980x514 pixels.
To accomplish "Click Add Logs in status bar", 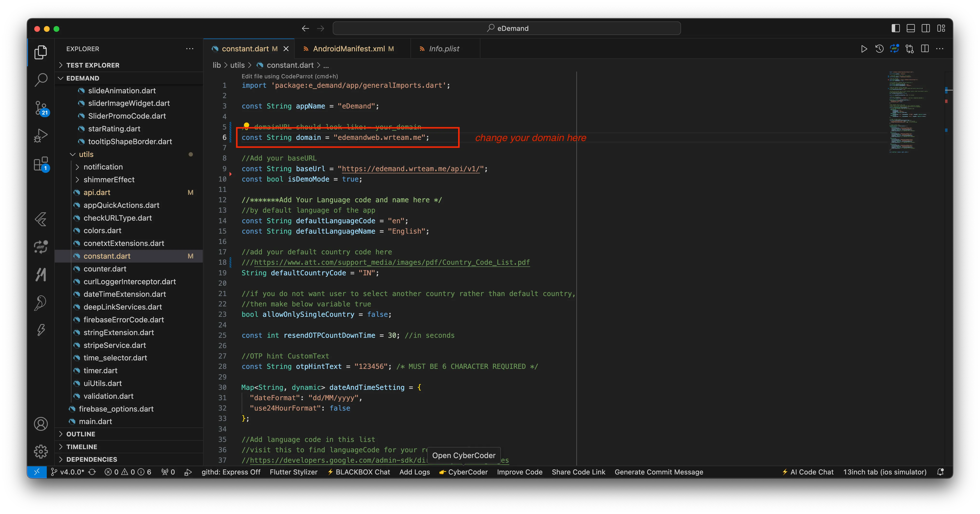I will pyautogui.click(x=414, y=472).
